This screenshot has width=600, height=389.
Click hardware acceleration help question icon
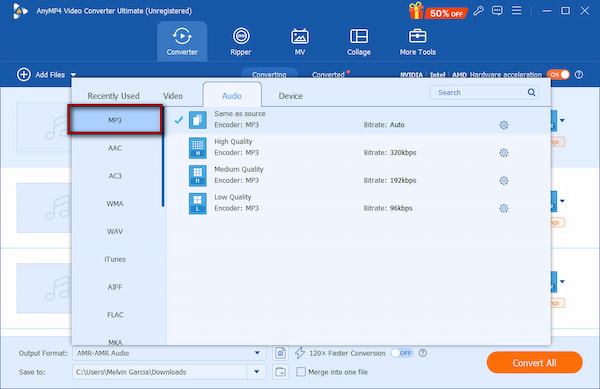579,75
